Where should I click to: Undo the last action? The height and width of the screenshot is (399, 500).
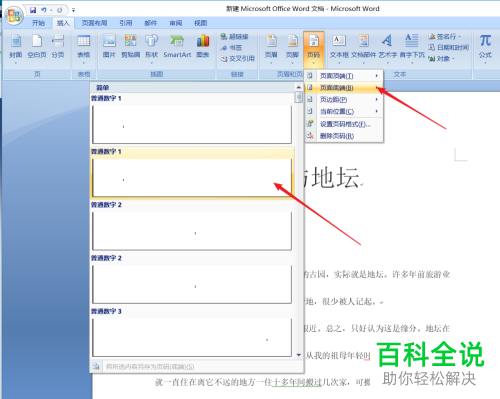pos(44,10)
